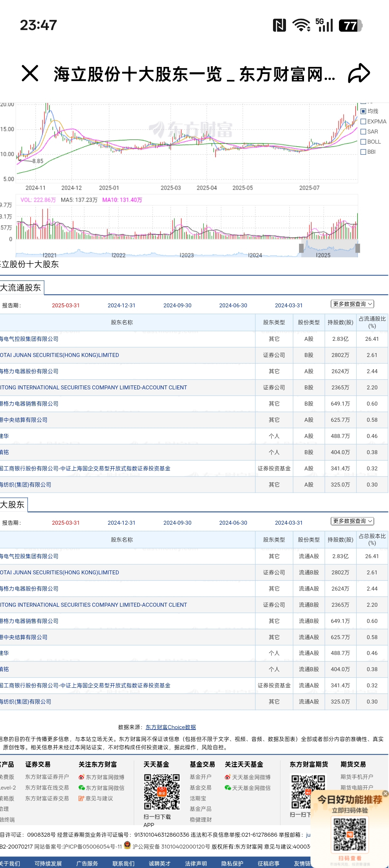The height and width of the screenshot is (868, 389).
Task: Select 2024-09-30 period in 流通股东 section
Action: pyautogui.click(x=177, y=305)
